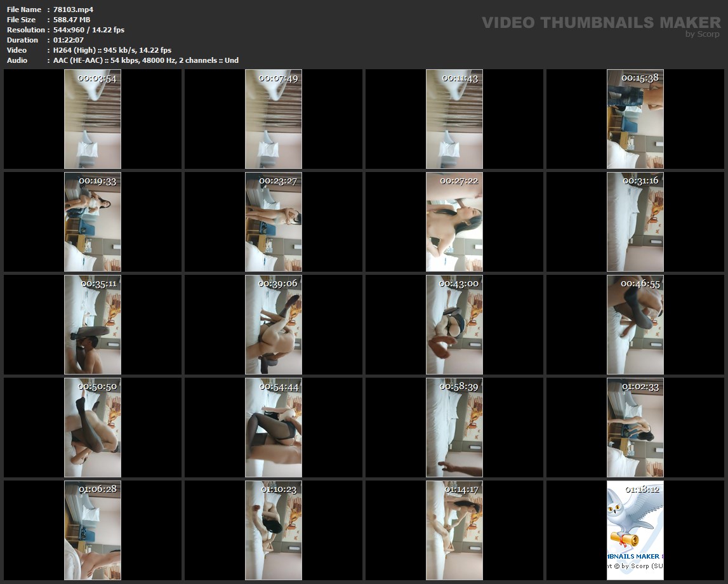
Task: Click the frame labeled 00:15:38
Action: click(635, 121)
